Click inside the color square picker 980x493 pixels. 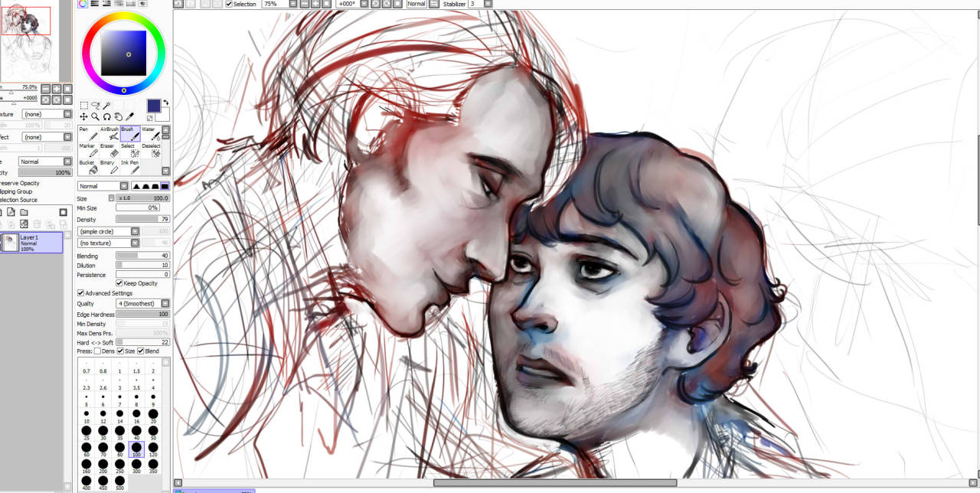(x=123, y=53)
